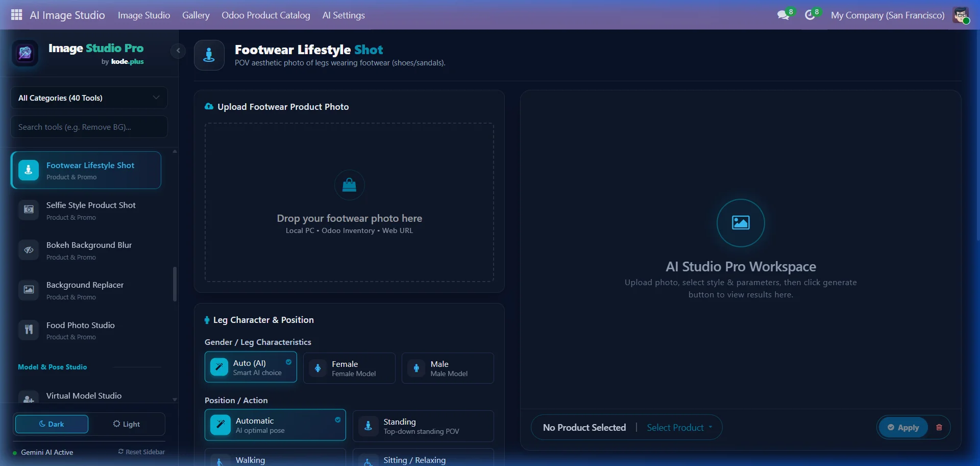
Task: Click Gemini AI Active status text
Action: (x=47, y=452)
